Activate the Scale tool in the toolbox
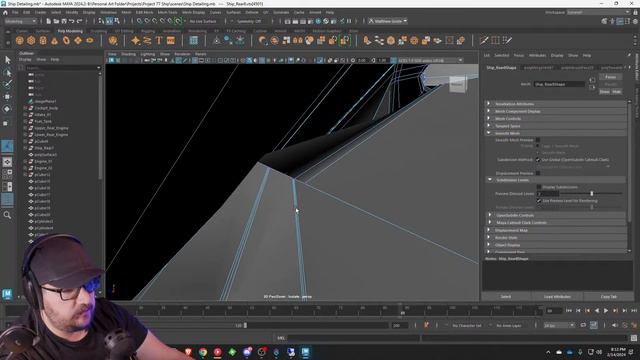Screen dimensions: 640x360 pos(7,122)
